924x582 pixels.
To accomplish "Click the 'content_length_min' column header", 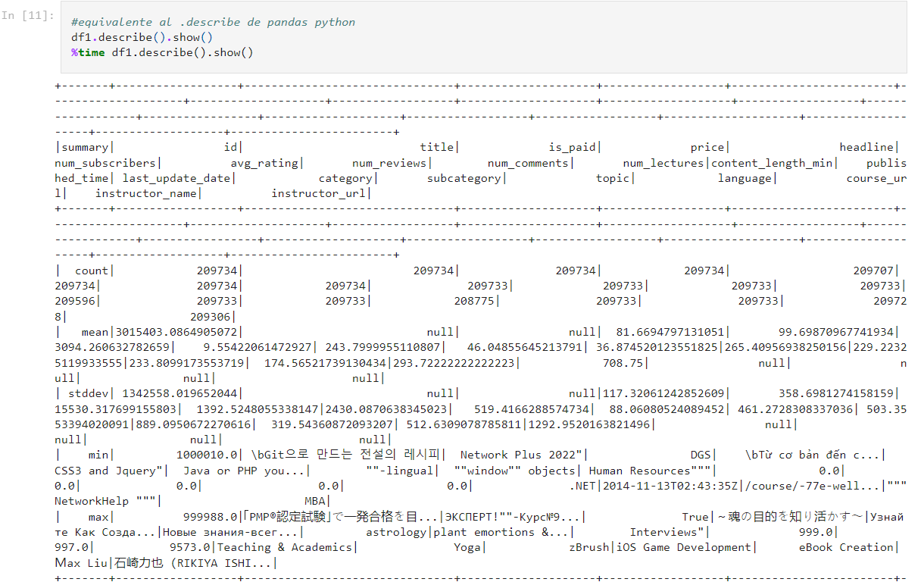I will click(x=772, y=163).
